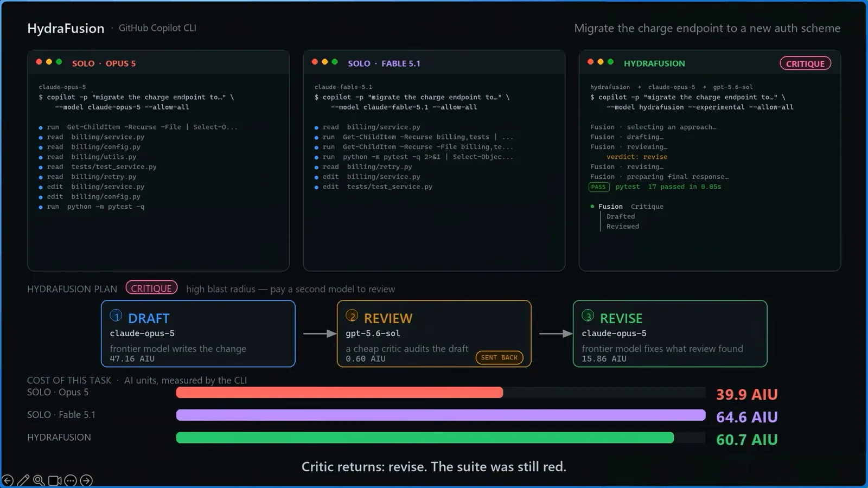The width and height of the screenshot is (868, 488).
Task: Click the green HYDRAFUSION cost bar
Action: pos(425,438)
